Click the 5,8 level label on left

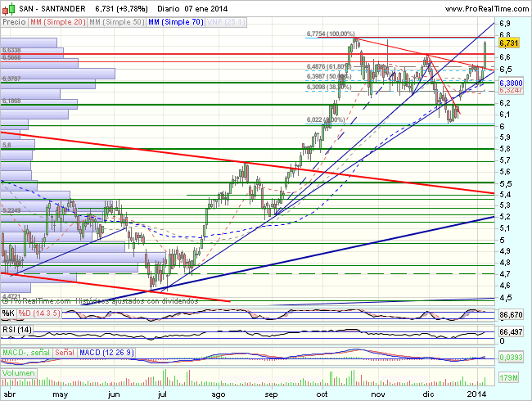(x=7, y=145)
